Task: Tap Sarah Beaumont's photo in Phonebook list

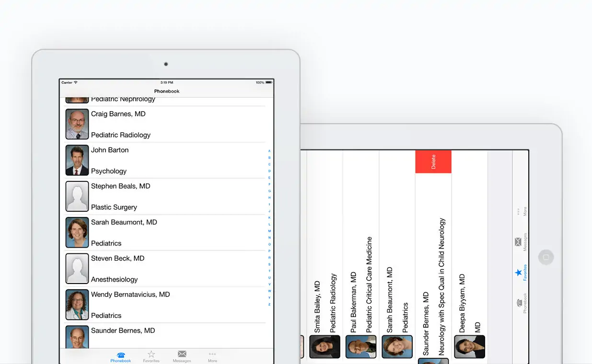Action: (77, 232)
